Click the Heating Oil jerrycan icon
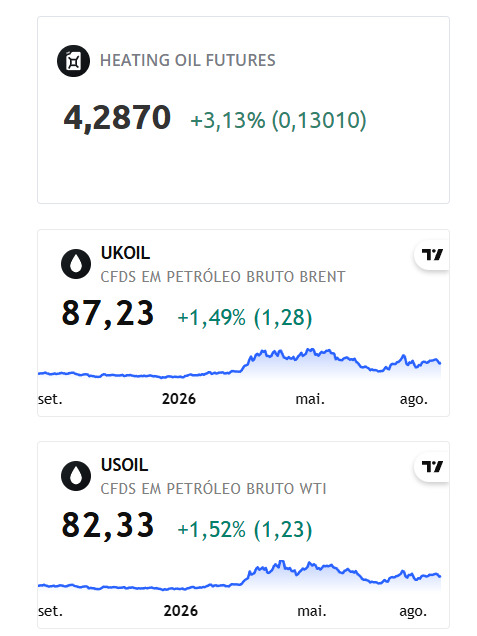The height and width of the screenshot is (636, 477). pos(73,61)
